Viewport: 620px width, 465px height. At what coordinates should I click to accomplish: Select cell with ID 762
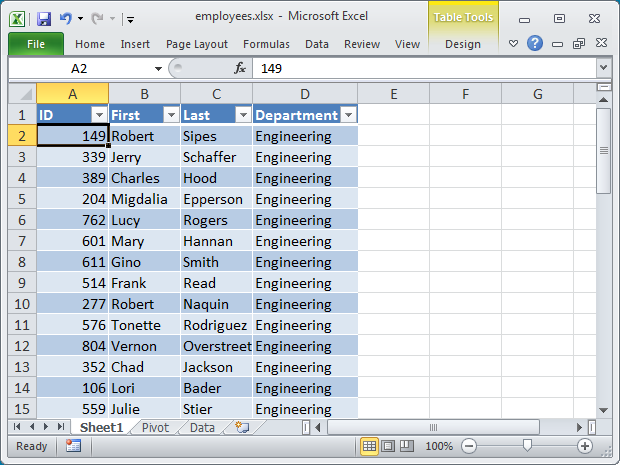72,220
